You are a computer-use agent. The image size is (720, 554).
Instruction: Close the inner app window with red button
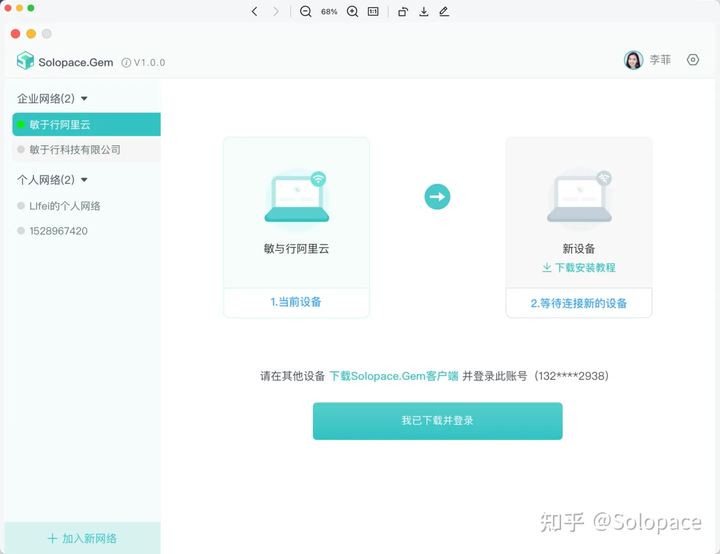[x=16, y=34]
